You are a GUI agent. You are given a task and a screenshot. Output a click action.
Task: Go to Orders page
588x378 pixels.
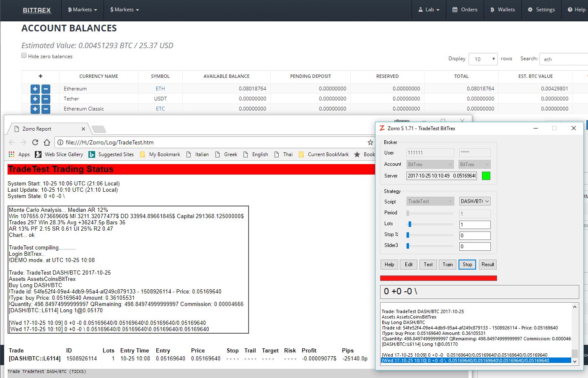point(465,10)
